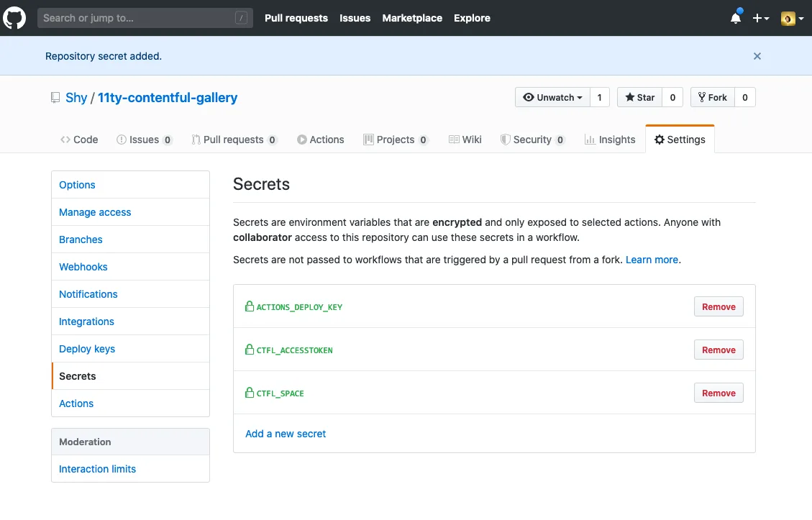Switch to the Wiki tab

point(465,140)
